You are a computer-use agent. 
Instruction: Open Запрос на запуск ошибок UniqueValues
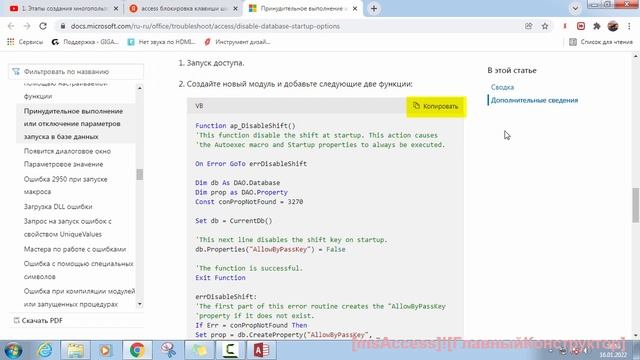point(68,228)
